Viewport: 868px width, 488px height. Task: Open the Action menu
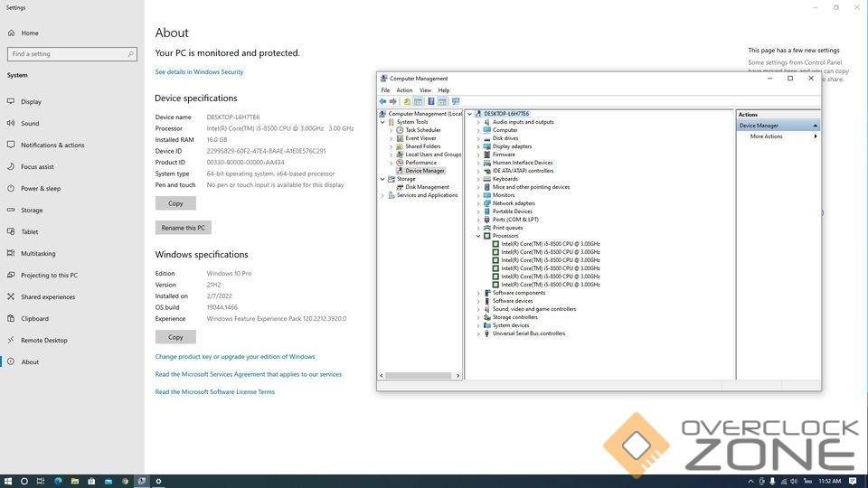pos(404,90)
